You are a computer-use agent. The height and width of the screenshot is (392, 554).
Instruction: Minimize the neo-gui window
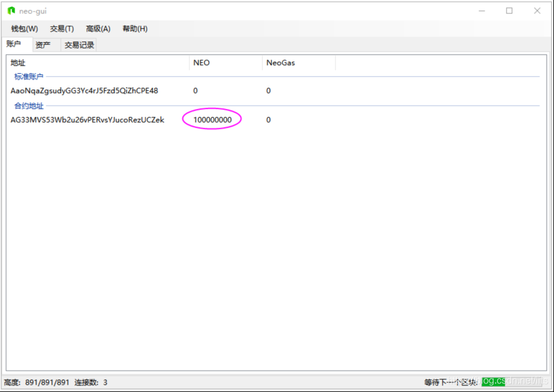coord(481,11)
